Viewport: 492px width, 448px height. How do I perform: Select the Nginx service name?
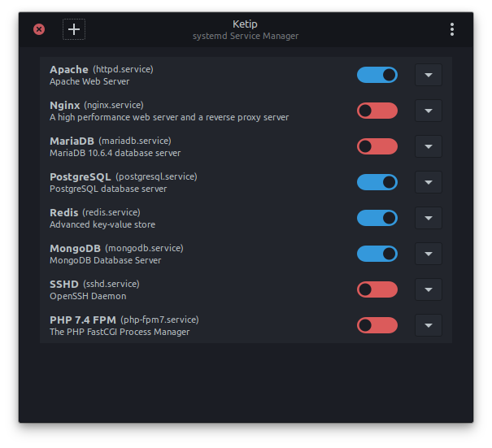tap(64, 106)
